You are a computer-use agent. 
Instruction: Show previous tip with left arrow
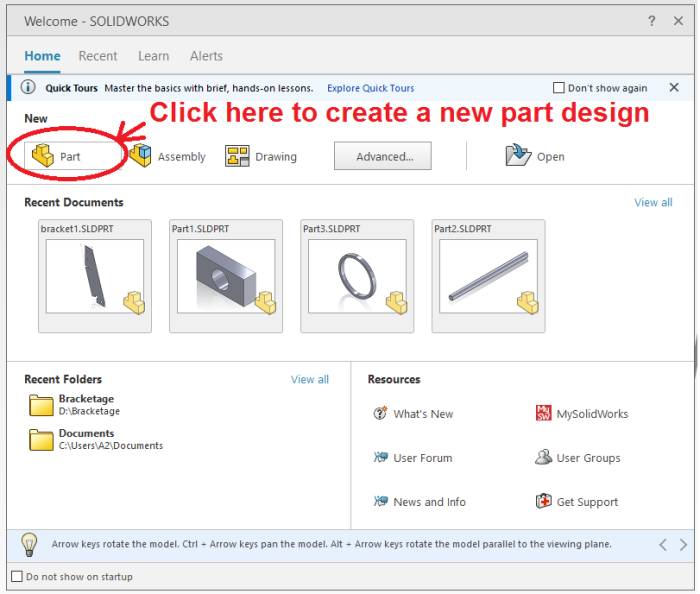click(662, 545)
